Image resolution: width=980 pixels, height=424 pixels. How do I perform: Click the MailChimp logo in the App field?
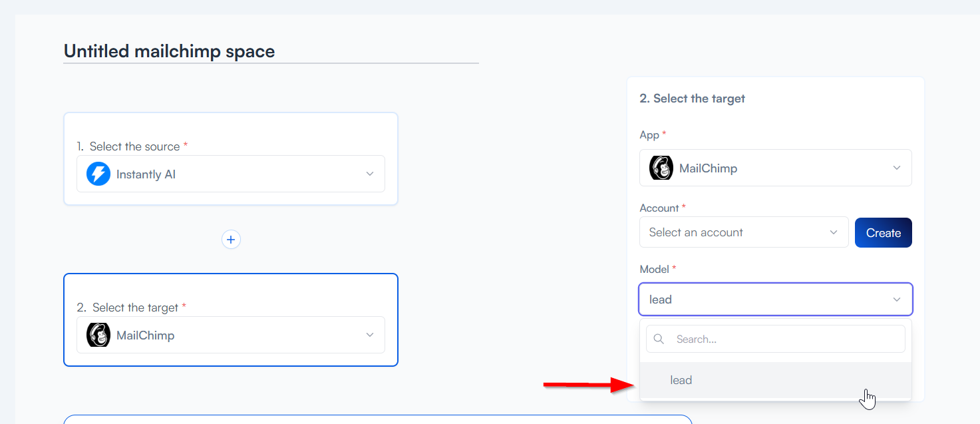point(661,168)
